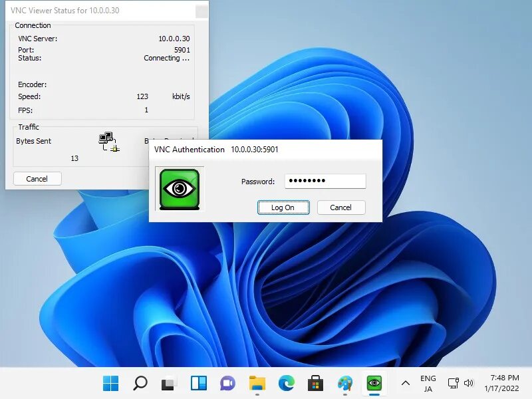Select the VNC Viewer taskbar icon
The image size is (532, 399).
[374, 384]
